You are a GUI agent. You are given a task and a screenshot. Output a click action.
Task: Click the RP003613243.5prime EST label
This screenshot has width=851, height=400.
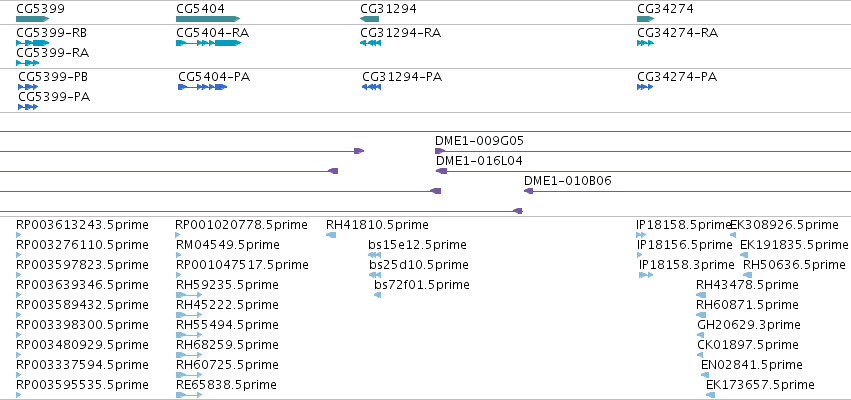tap(82, 225)
